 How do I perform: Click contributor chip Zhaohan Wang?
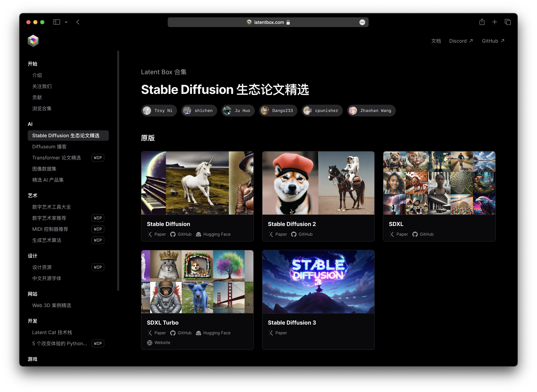point(371,111)
